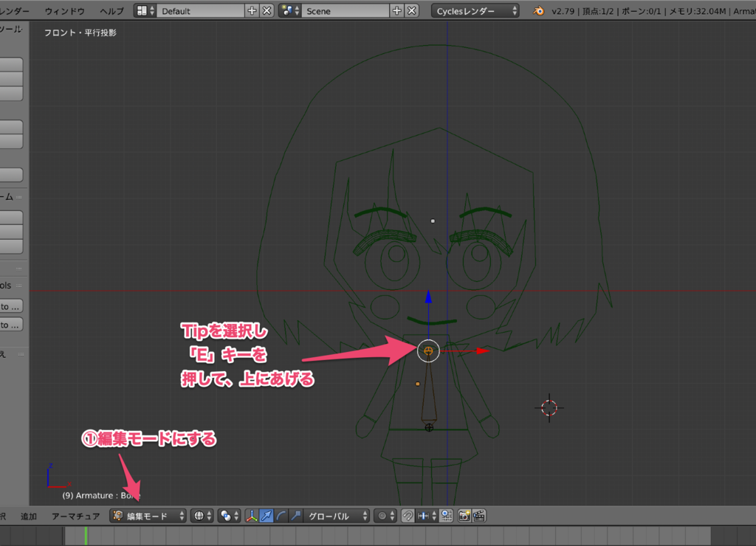Screen dimensions: 756x546
Task: Select the bone root joint at bottom
Action: (x=429, y=427)
